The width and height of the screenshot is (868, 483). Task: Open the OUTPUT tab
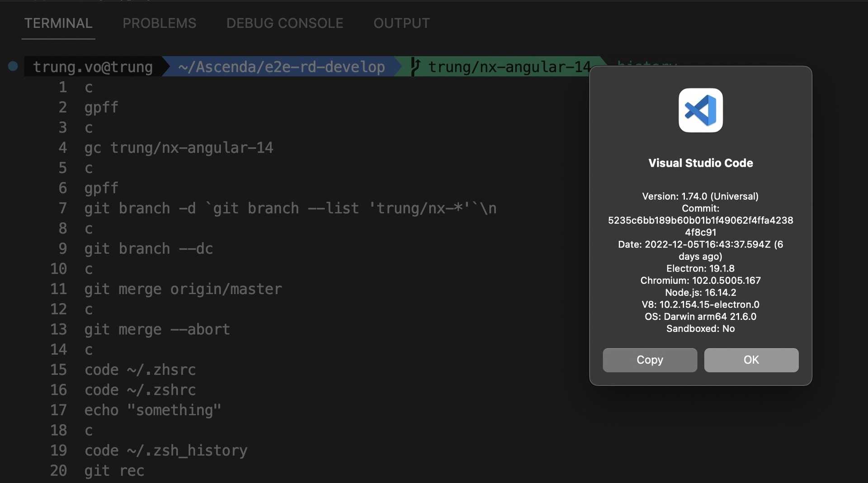(x=401, y=23)
